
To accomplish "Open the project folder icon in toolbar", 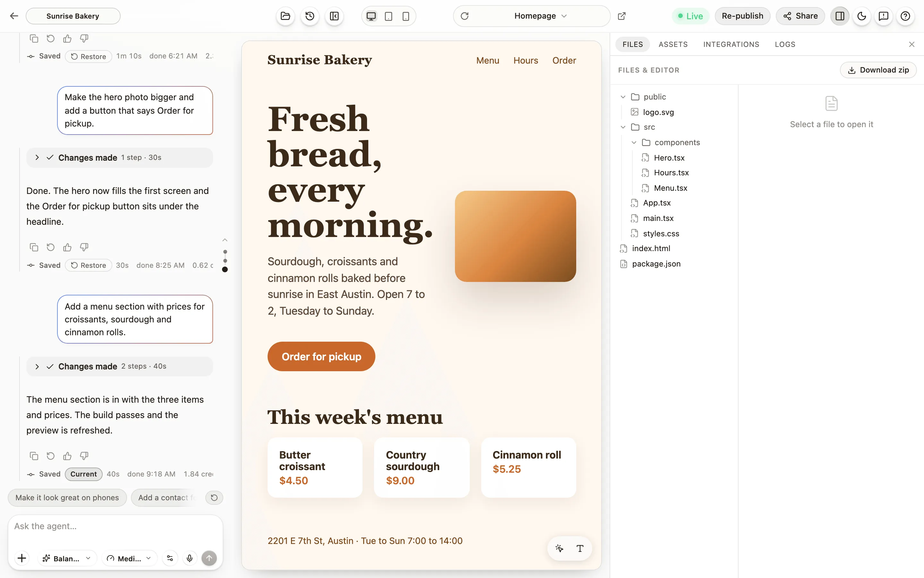I will coord(285,16).
